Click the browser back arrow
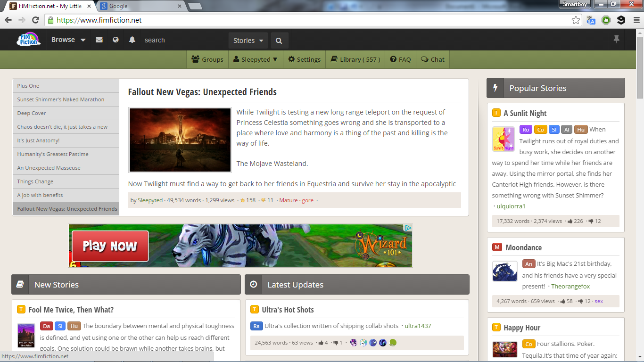Viewport: 644px width, 362px height. pos(8,20)
